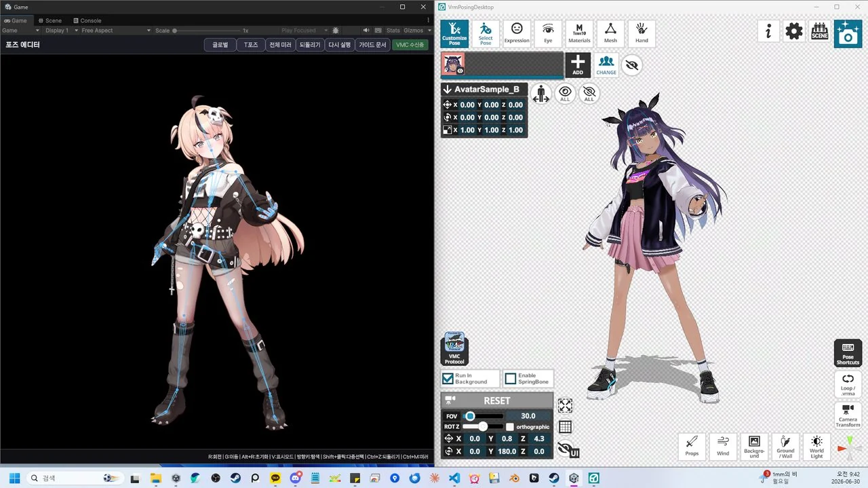This screenshot has height=488, width=868.
Task: Toggle the orthographic camera checkbox
Action: (x=510, y=427)
